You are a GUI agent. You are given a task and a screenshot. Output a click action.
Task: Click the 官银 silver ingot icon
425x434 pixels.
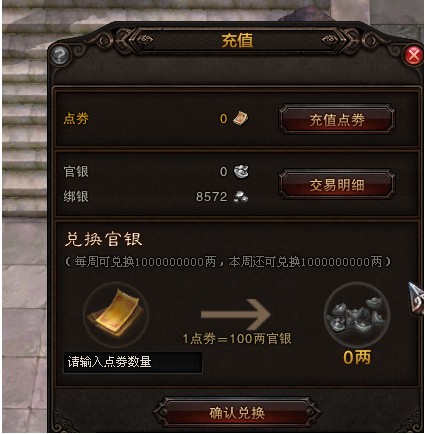[x=241, y=172]
